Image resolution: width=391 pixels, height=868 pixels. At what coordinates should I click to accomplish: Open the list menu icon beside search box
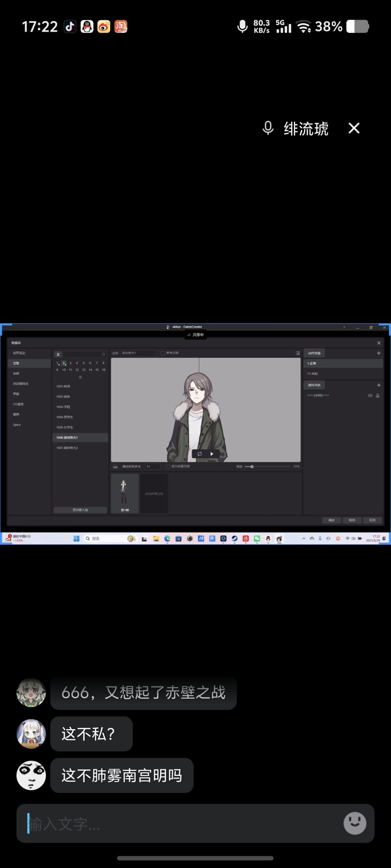click(58, 354)
